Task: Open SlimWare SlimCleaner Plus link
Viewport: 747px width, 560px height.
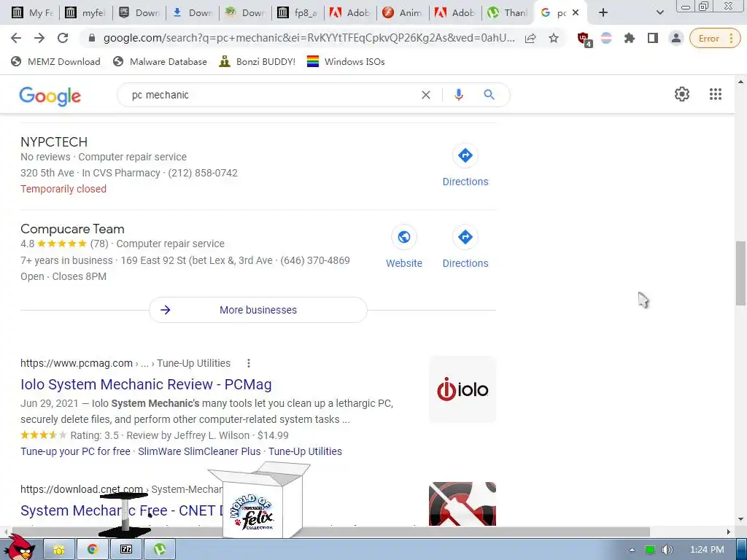Action: click(199, 451)
